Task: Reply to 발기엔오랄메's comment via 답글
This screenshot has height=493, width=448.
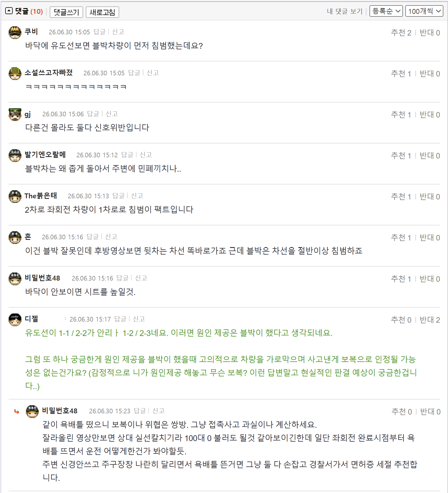Action: (127, 155)
